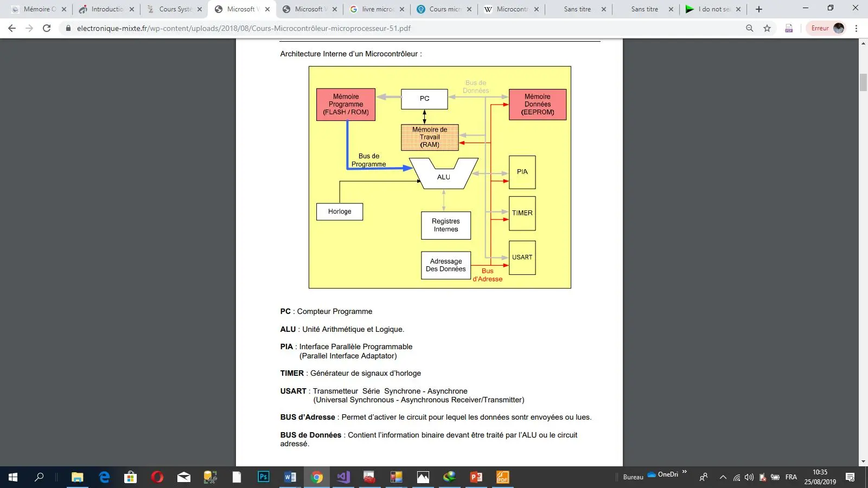Open the OneDrive overflow chevron
868x488 pixels.
click(684, 472)
